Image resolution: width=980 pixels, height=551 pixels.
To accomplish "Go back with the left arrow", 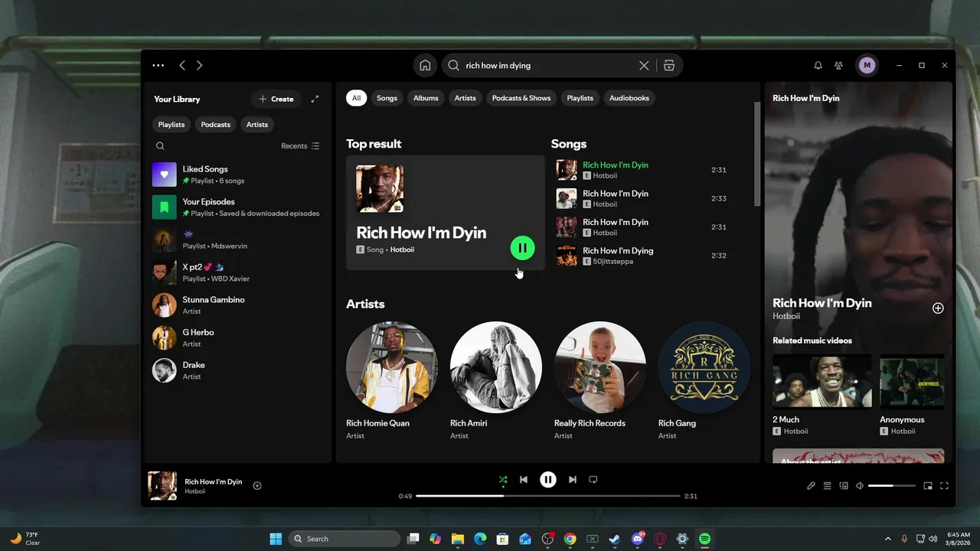I will click(x=182, y=66).
